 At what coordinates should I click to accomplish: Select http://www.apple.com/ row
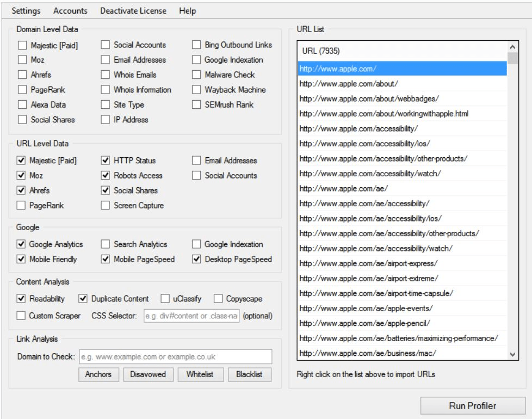pos(403,69)
